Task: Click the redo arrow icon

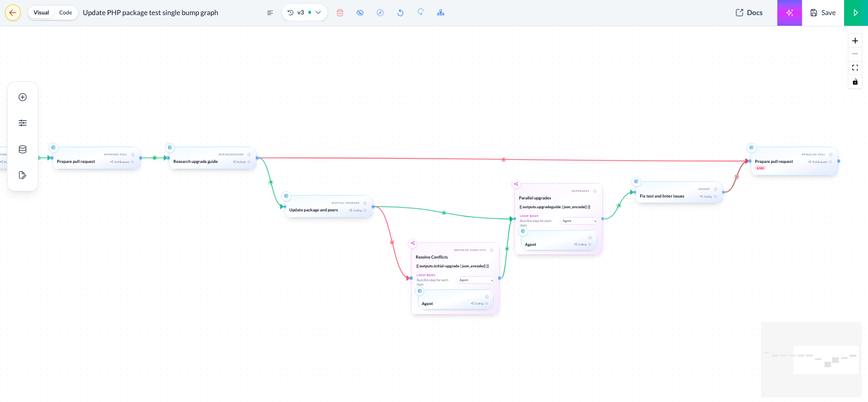Action: pos(420,13)
